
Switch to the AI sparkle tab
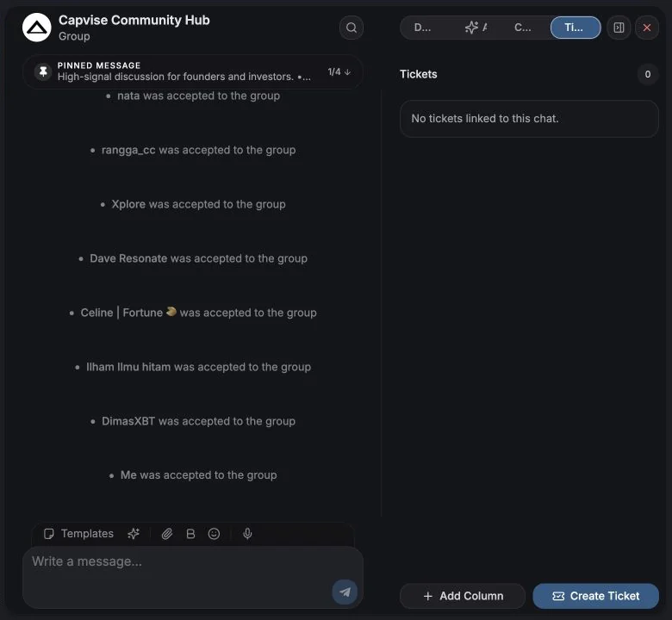pyautogui.click(x=475, y=28)
